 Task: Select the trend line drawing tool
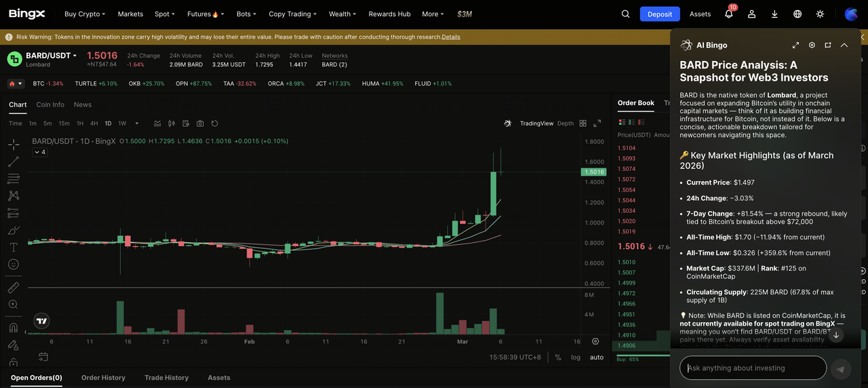click(x=14, y=161)
